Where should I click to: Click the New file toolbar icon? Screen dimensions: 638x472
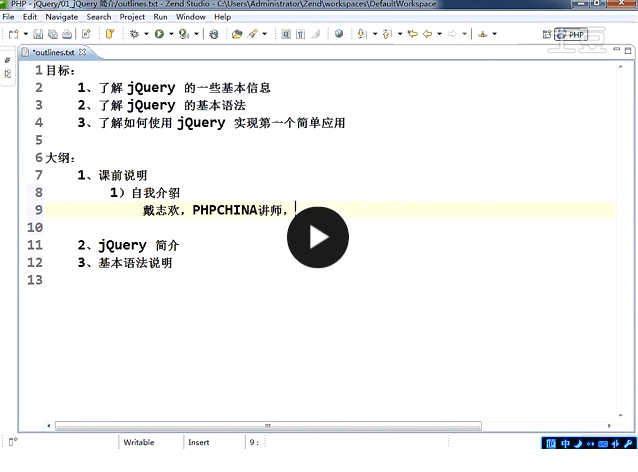pos(13,34)
